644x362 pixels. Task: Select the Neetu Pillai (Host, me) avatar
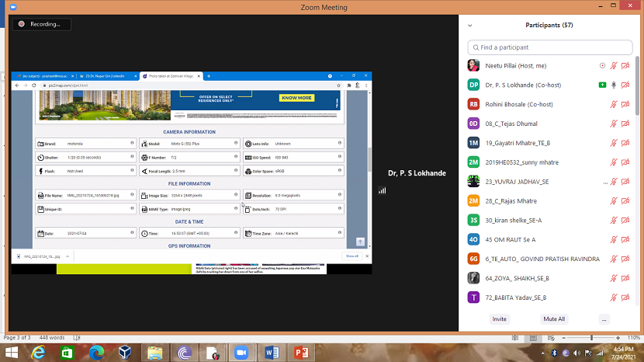coord(473,66)
